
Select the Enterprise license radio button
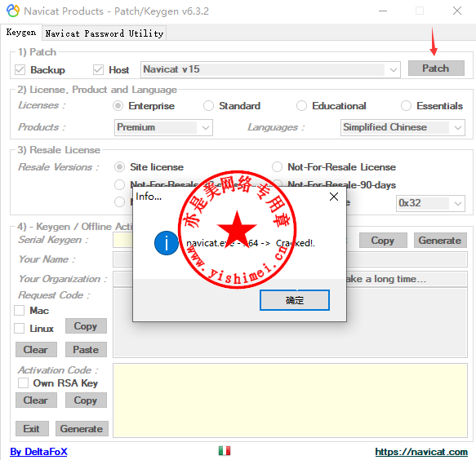point(118,106)
